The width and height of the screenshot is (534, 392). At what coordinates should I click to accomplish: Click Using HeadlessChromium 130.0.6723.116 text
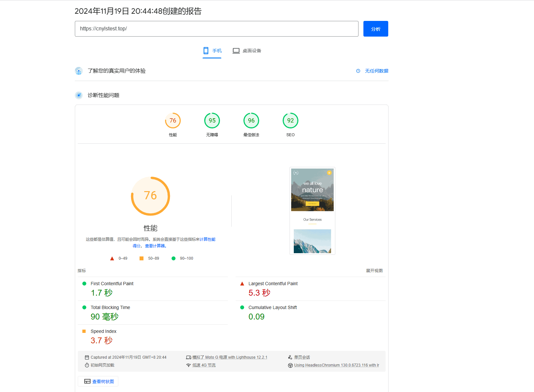coord(337,365)
